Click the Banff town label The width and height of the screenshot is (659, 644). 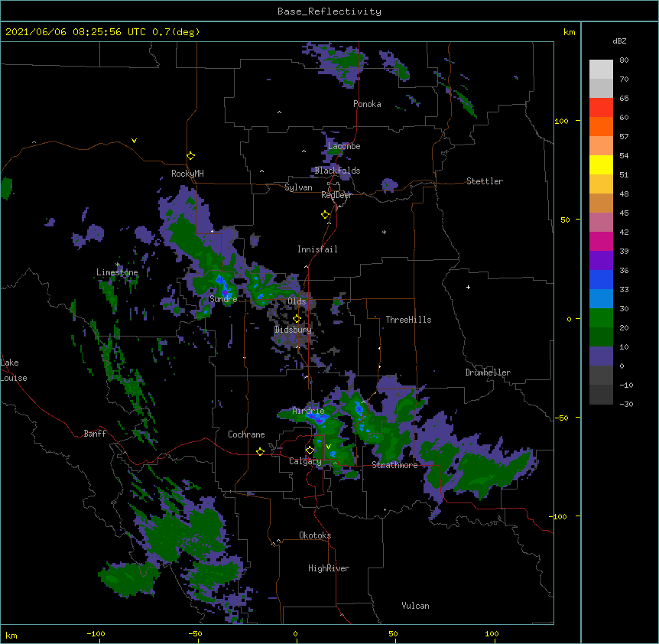click(95, 434)
